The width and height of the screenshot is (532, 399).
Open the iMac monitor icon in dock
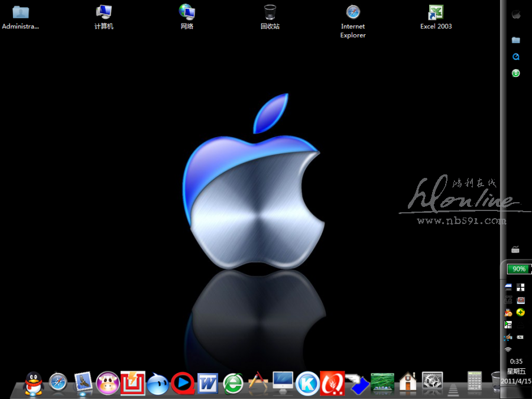point(283,382)
